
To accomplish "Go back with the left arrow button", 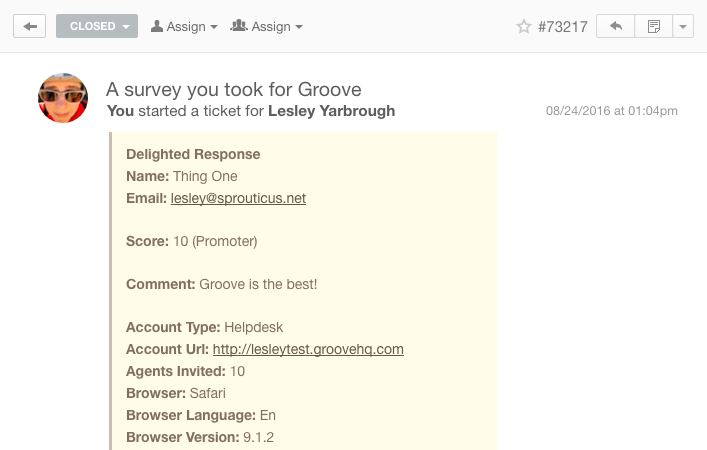I will click(x=29, y=26).
